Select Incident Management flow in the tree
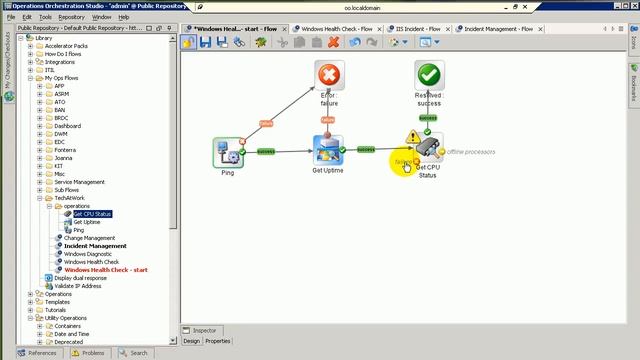Image resolution: width=640 pixels, height=360 pixels. pyautogui.click(x=95, y=246)
